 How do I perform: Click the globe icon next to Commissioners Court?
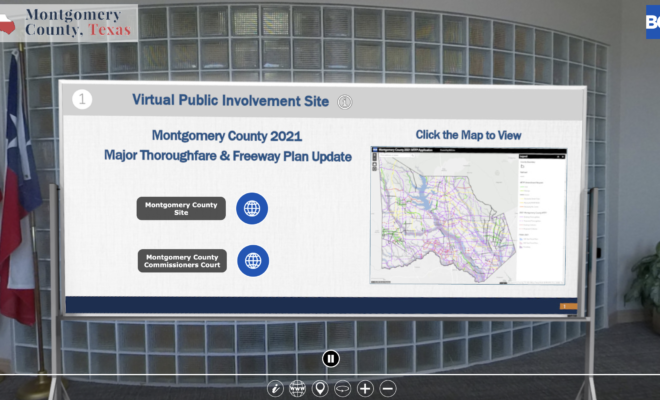[x=253, y=261]
